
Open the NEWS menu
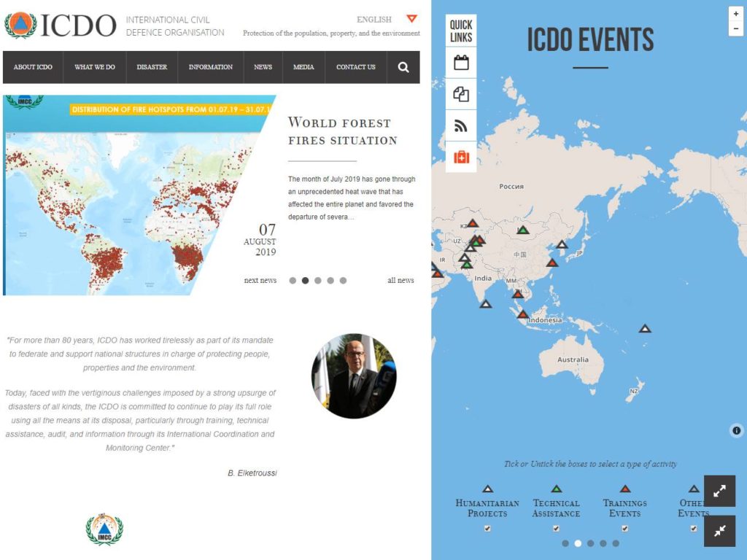click(263, 67)
